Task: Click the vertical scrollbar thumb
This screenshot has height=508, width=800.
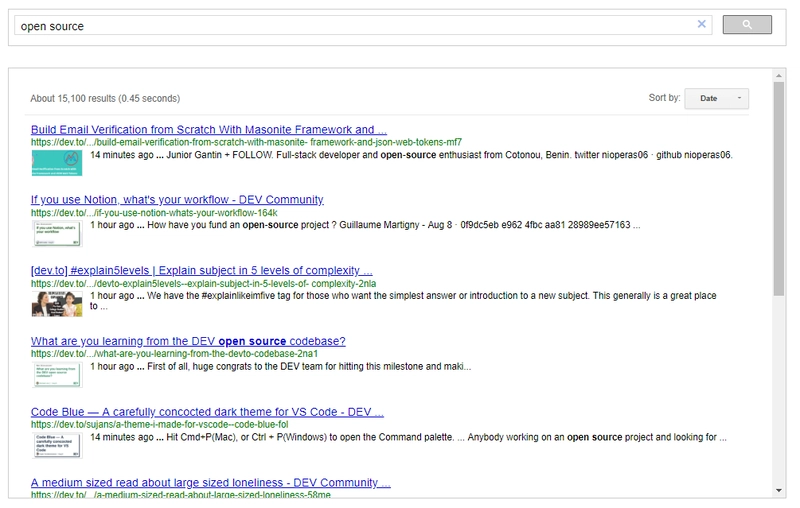Action: coord(779,190)
